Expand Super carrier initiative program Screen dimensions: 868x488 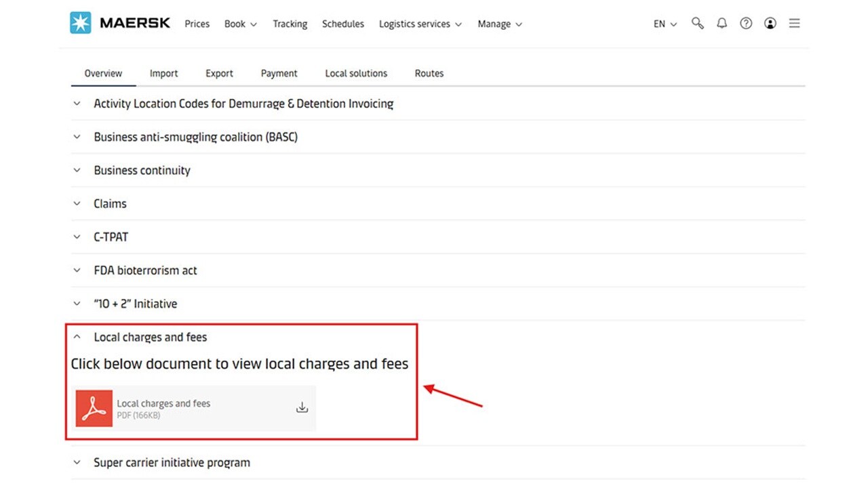(172, 462)
